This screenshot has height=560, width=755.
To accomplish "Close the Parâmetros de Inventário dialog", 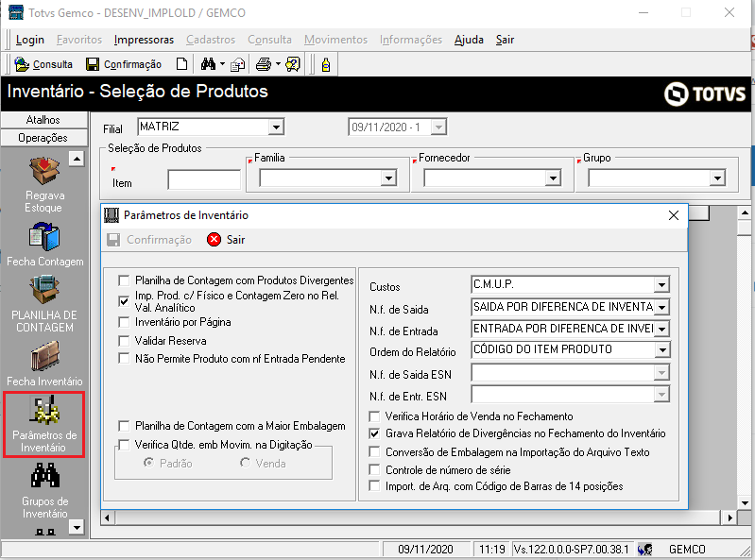I will pos(674,215).
